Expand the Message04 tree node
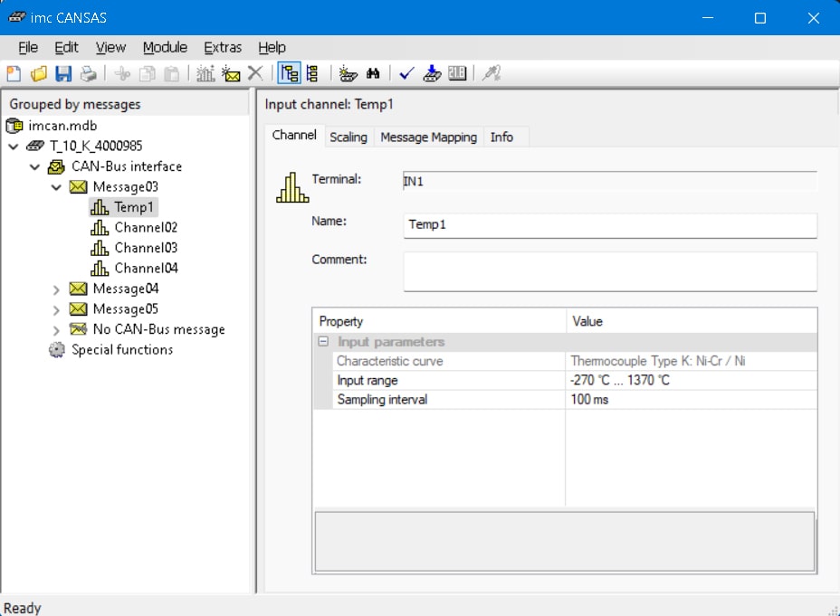 (56, 289)
